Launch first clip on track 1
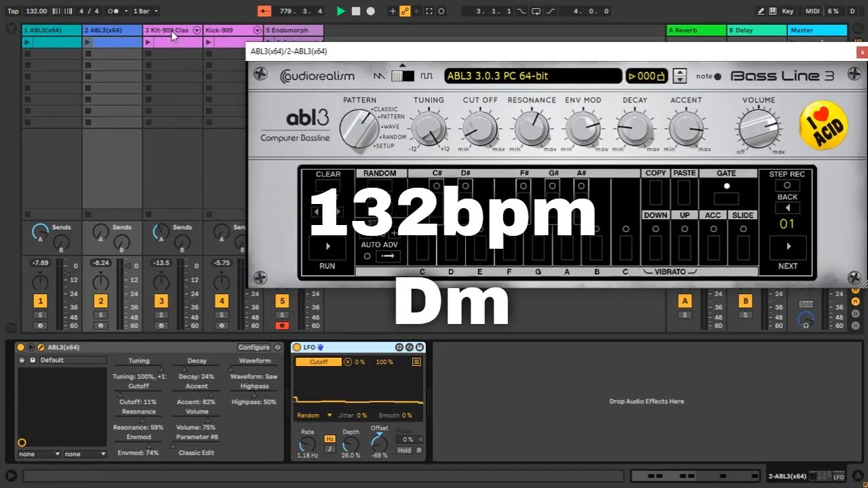Image resolution: width=868 pixels, height=488 pixels. coord(27,42)
